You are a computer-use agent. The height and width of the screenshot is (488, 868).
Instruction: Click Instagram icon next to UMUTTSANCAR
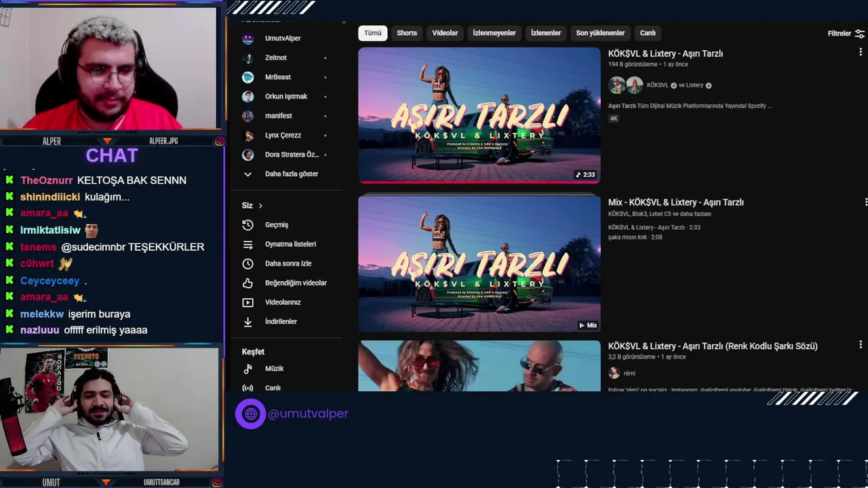point(217,483)
